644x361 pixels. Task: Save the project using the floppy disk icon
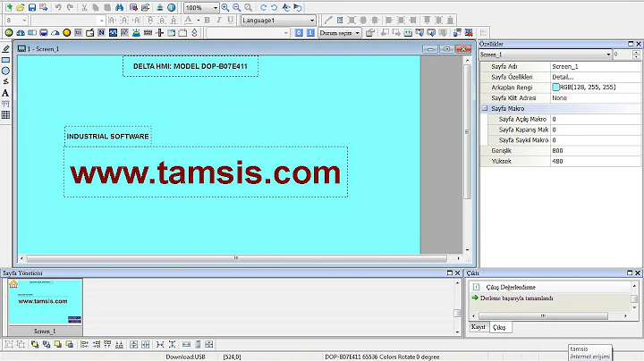click(31, 7)
